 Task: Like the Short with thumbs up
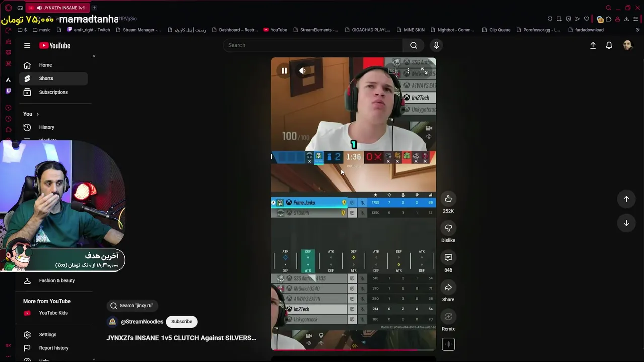coord(448,199)
